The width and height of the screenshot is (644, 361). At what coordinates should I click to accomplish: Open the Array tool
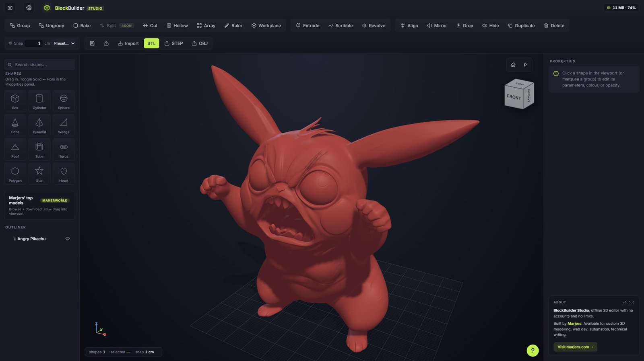click(x=206, y=25)
